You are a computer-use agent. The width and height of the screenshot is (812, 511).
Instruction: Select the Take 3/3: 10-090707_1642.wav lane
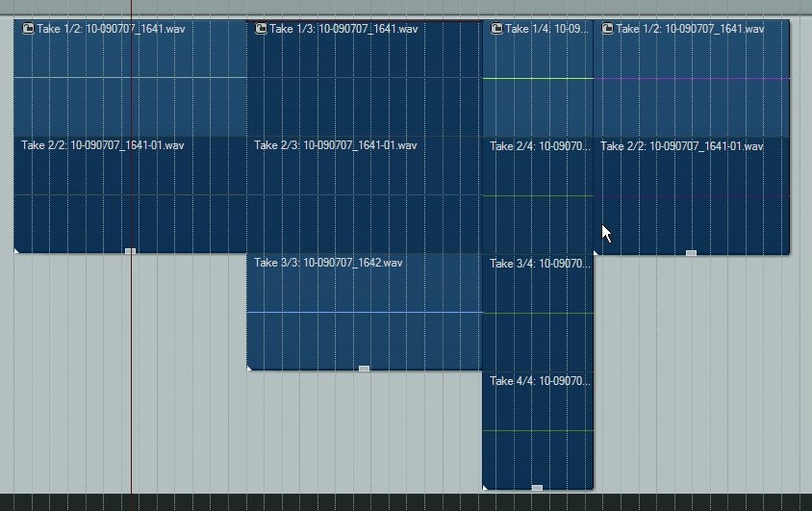[x=364, y=312]
